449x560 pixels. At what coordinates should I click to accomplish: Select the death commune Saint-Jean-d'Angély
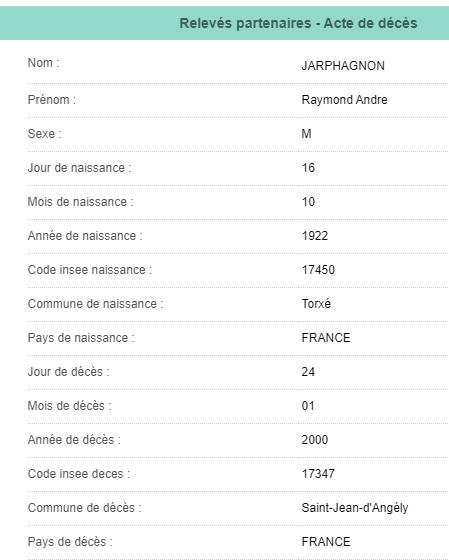pos(355,508)
